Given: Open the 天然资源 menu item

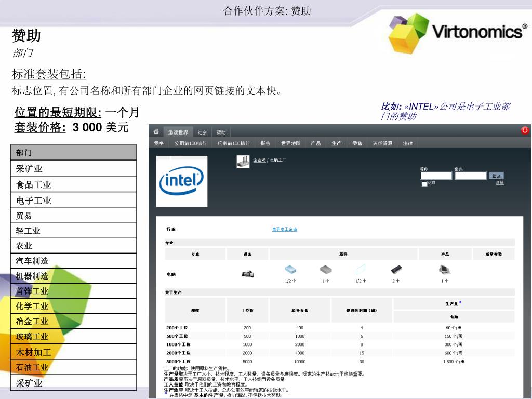Looking at the screenshot, I should [382, 143].
